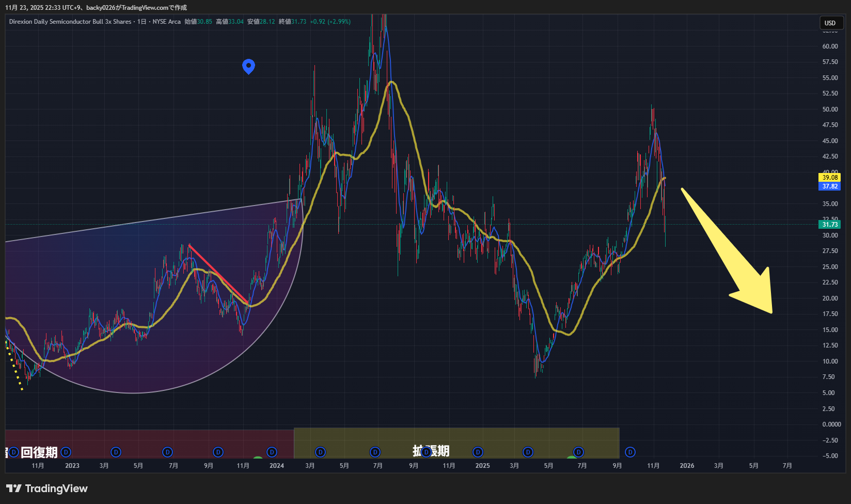Viewport: 851px width, 504px height.
Task: Open the dividend marker above the 2025 label
Action: coord(478,452)
